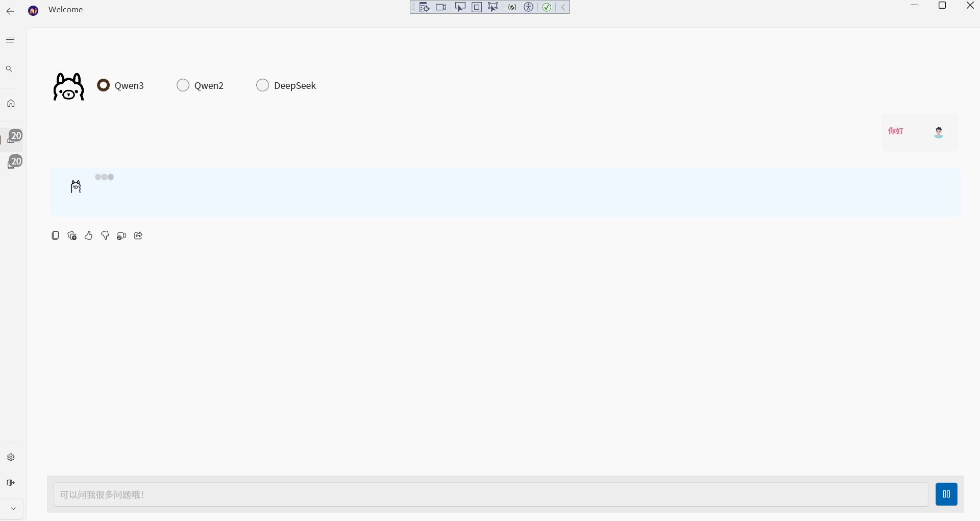Click the thumbs-down icon under the reply
The width and height of the screenshot is (980, 521).
coord(105,235)
